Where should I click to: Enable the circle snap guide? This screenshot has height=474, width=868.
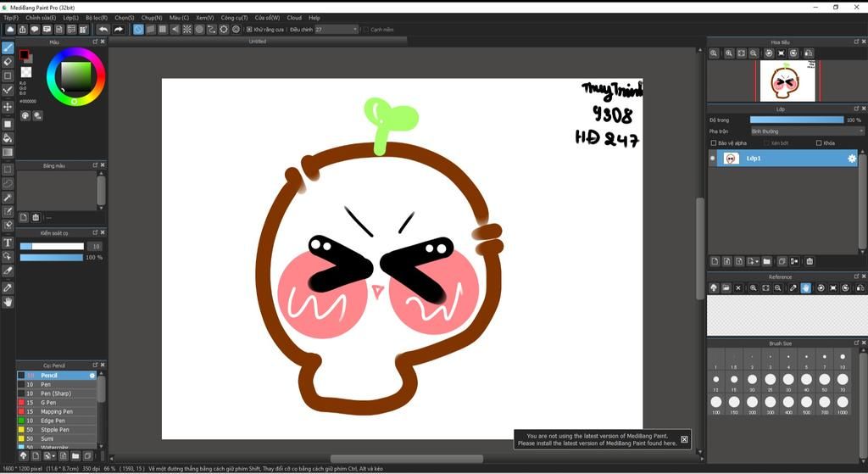[199, 30]
